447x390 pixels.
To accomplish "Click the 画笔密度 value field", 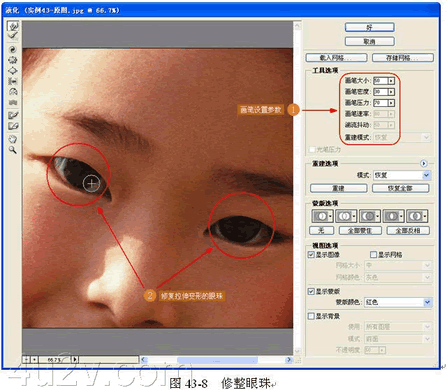I will [x=381, y=91].
